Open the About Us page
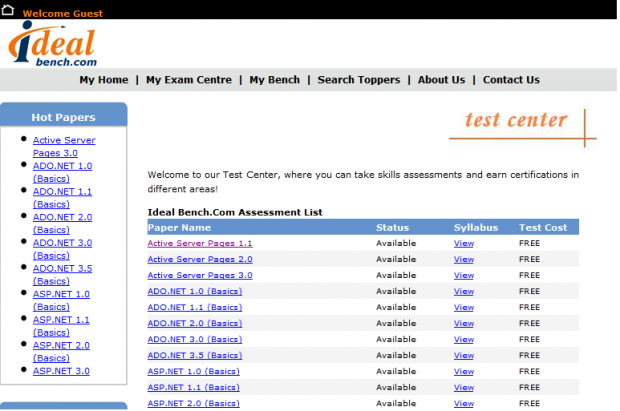This screenshot has height=411, width=620. (x=441, y=80)
